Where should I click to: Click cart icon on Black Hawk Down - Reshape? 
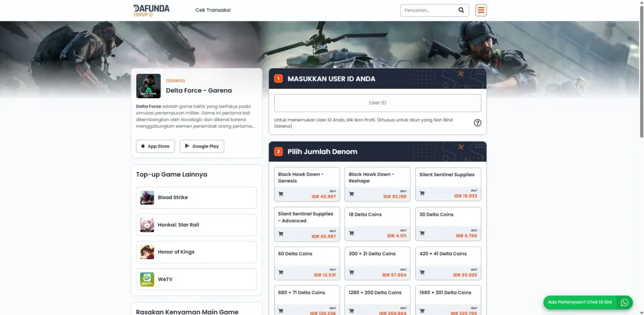point(351,194)
